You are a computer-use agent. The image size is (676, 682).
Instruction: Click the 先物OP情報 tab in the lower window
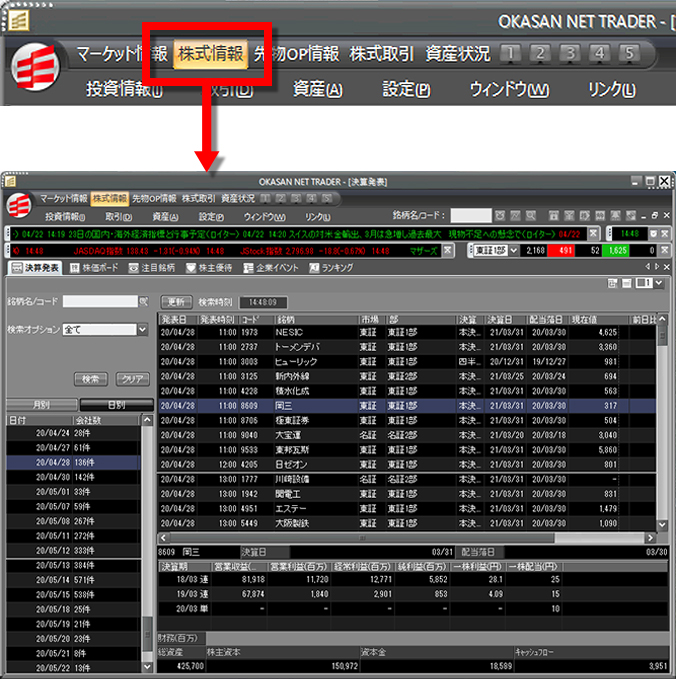click(x=154, y=199)
